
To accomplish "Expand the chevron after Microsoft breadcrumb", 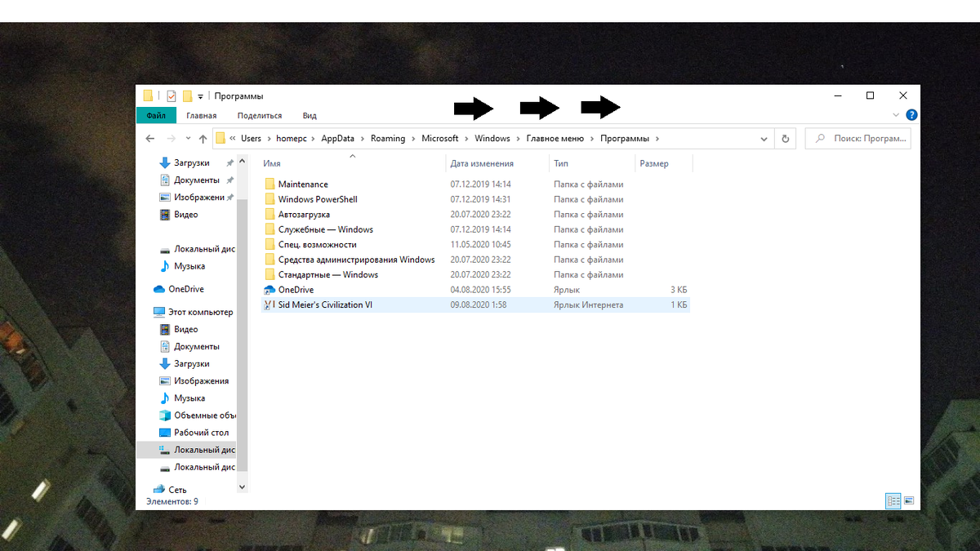I will coord(466,139).
